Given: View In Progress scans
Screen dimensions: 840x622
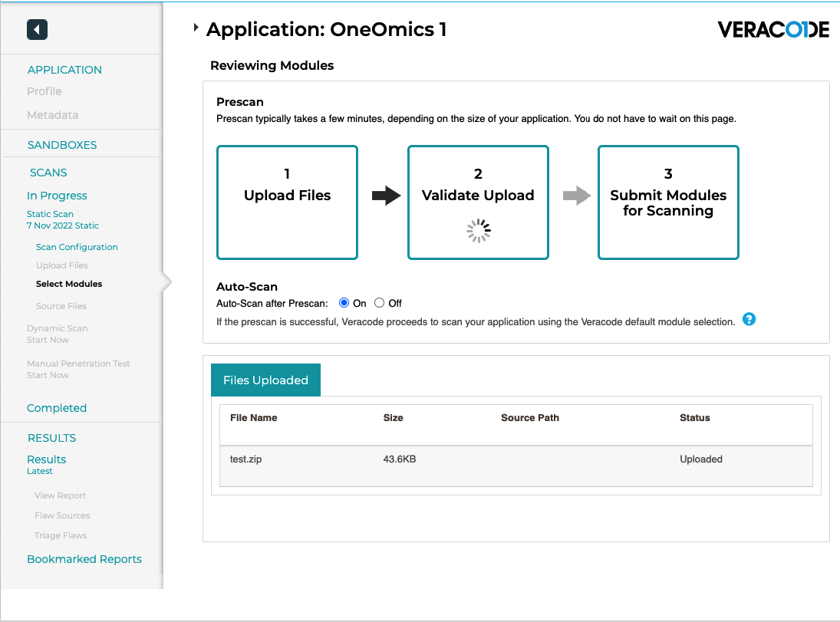Looking at the screenshot, I should (x=57, y=196).
